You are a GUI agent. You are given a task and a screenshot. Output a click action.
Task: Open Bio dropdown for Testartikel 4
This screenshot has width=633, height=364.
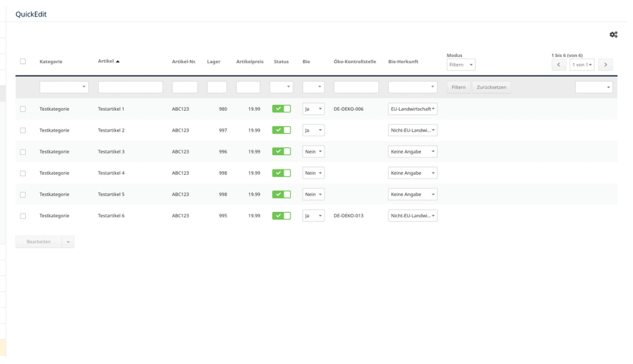[313, 173]
